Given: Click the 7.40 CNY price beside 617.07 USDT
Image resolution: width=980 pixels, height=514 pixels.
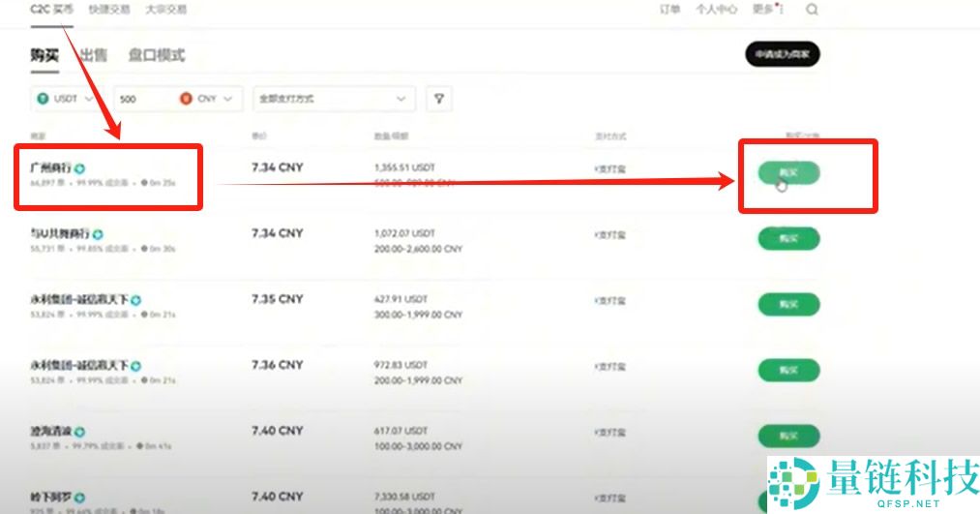Looking at the screenshot, I should (x=278, y=430).
